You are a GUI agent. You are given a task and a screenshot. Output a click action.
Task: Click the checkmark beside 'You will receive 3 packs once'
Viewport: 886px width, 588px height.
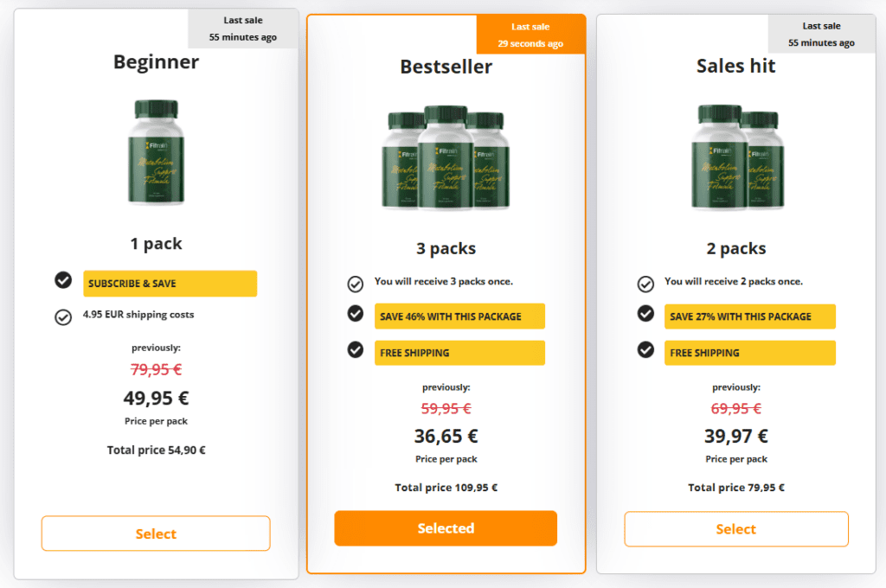click(x=356, y=284)
